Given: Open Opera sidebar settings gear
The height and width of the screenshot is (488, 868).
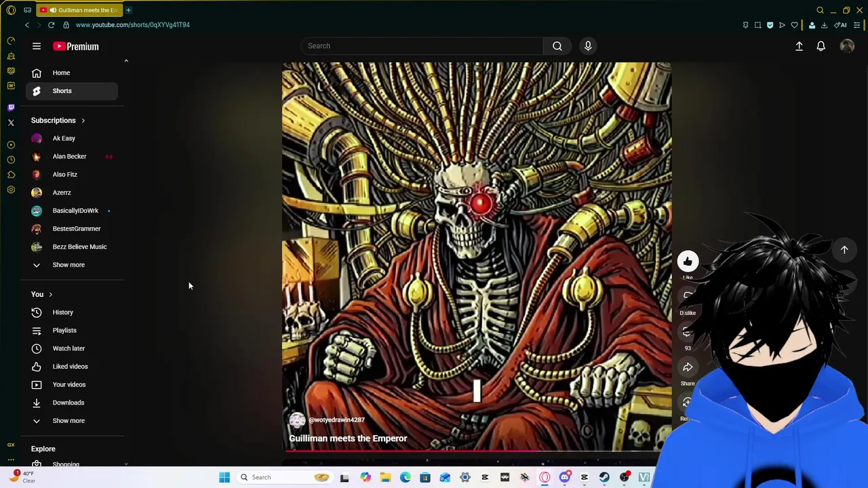Looking at the screenshot, I should point(11,190).
